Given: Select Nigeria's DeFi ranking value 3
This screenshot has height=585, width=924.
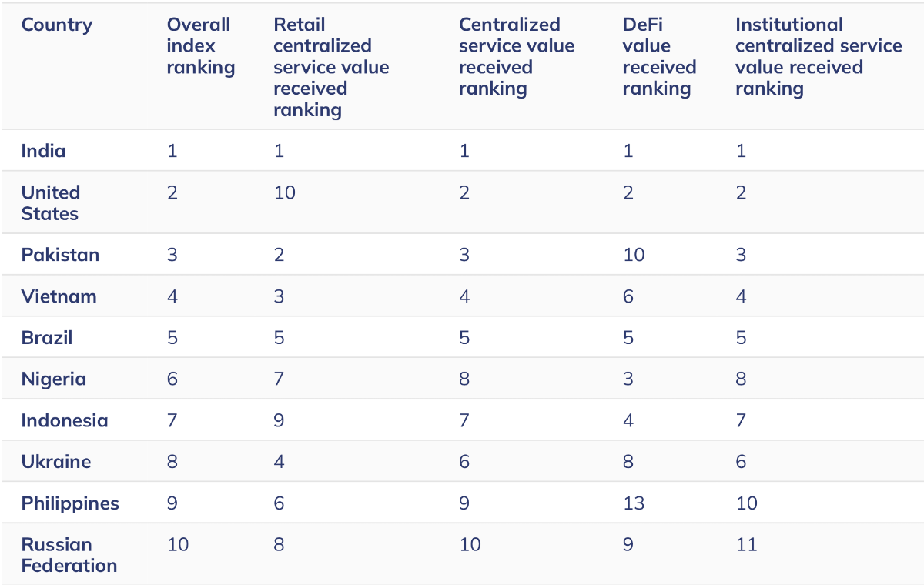Looking at the screenshot, I should pos(628,379).
